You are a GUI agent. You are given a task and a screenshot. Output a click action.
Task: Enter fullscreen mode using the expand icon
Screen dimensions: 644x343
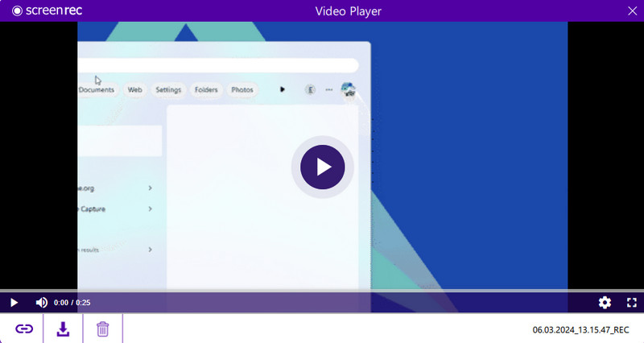tap(632, 303)
